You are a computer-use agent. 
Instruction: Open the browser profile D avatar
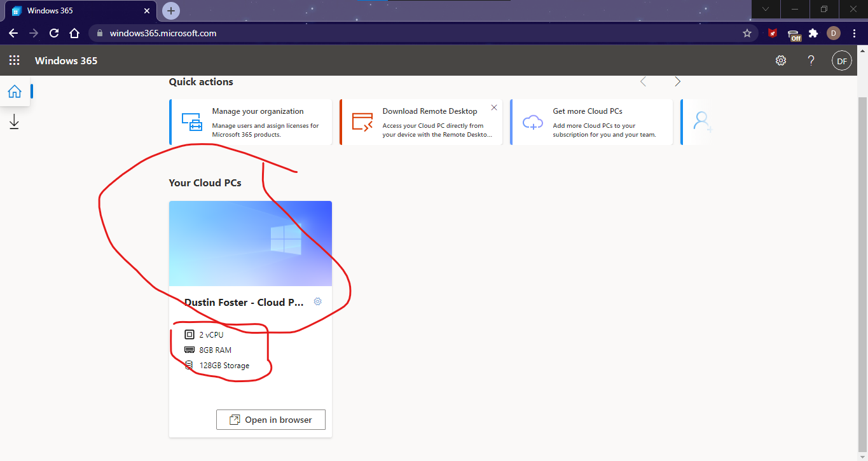click(x=834, y=33)
